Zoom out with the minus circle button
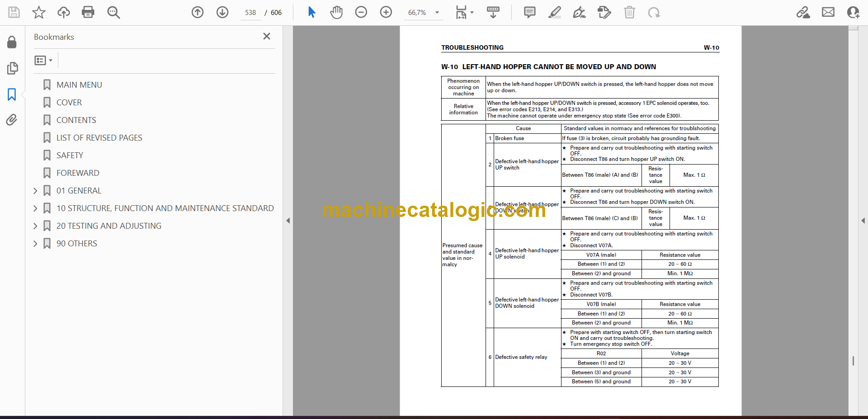 pyautogui.click(x=361, y=12)
